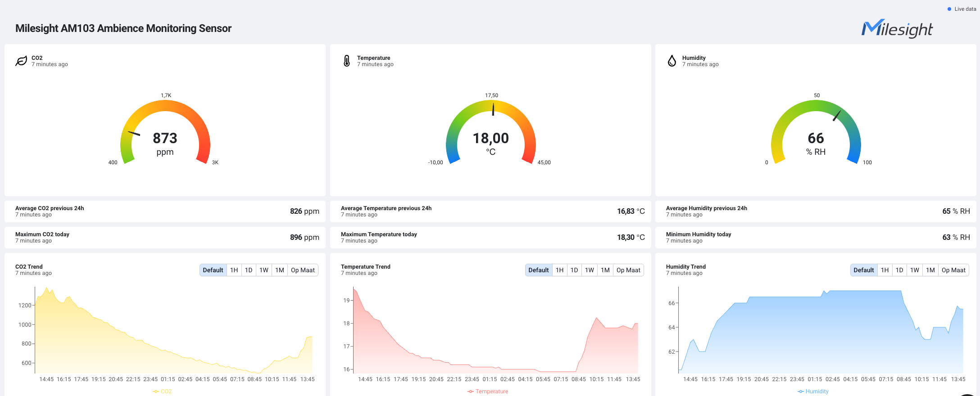Choose Op Maat for CO2 Trend
This screenshot has width=980, height=396.
click(x=303, y=270)
